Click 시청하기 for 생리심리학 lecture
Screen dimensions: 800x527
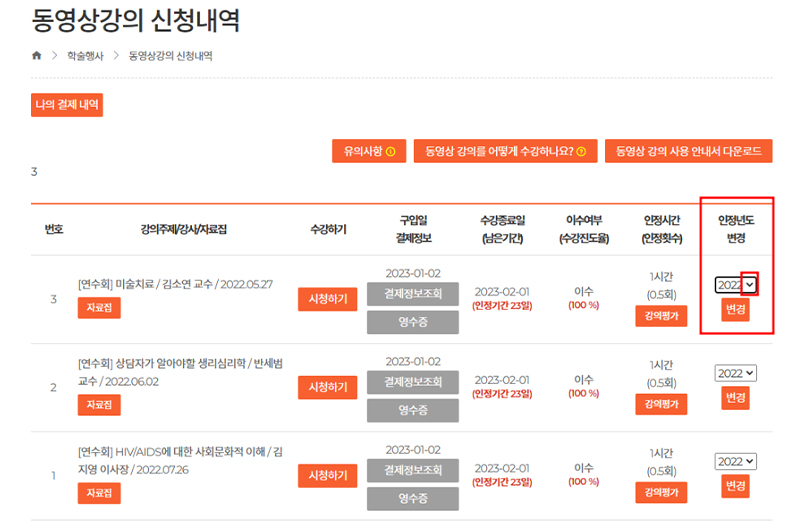327,387
